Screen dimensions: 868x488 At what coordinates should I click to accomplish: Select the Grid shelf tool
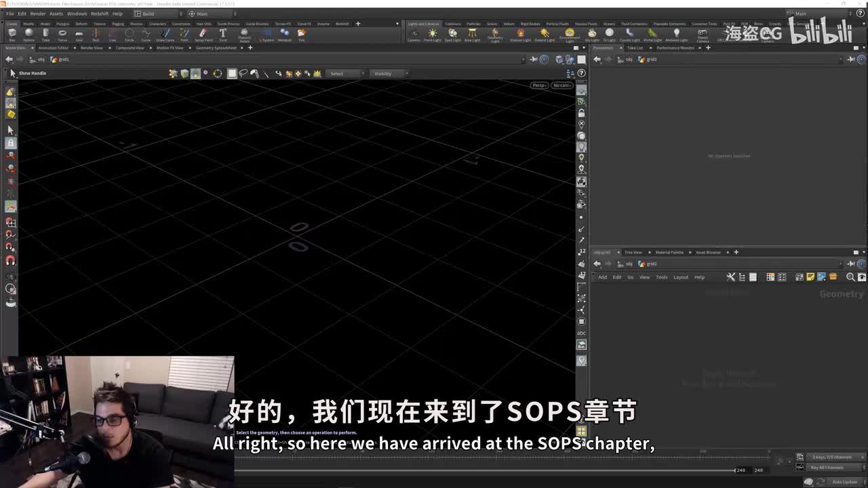tap(79, 34)
